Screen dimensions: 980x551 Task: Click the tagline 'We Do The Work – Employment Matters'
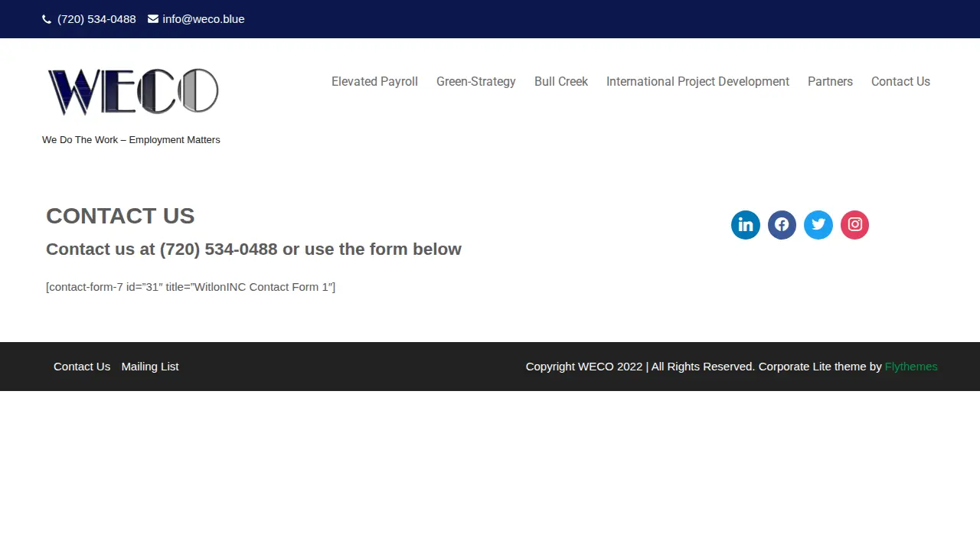(131, 140)
